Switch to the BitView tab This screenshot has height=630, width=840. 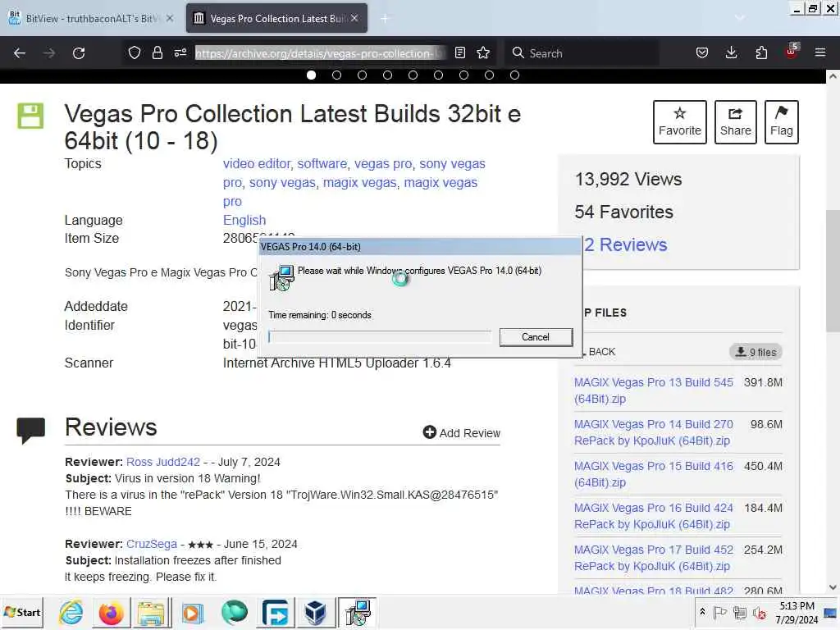coord(90,18)
